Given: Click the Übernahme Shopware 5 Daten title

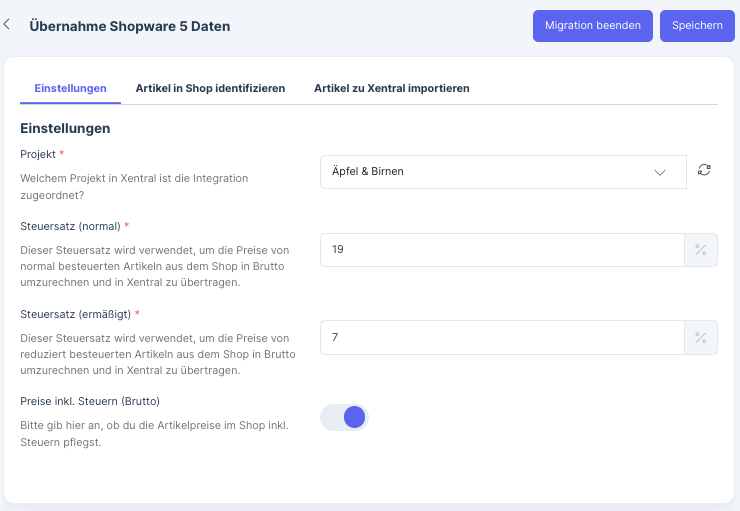Looking at the screenshot, I should click(130, 26).
